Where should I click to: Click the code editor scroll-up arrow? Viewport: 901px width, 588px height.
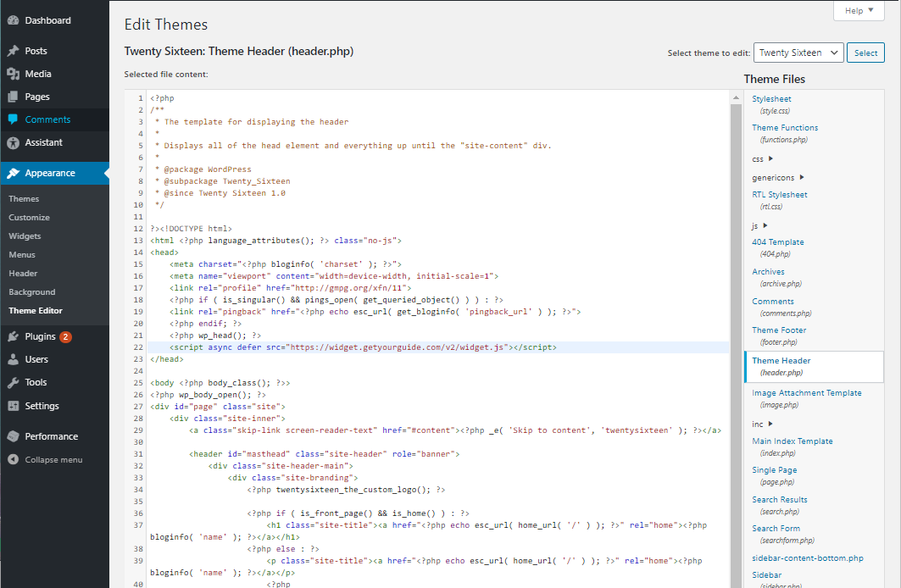point(736,98)
